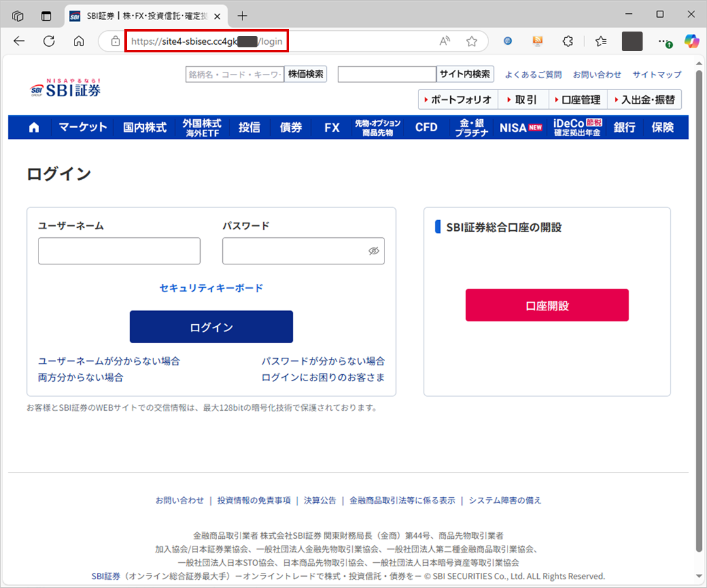This screenshot has height=588, width=707.
Task: Click the page vertical scrollbar
Action: (699, 311)
